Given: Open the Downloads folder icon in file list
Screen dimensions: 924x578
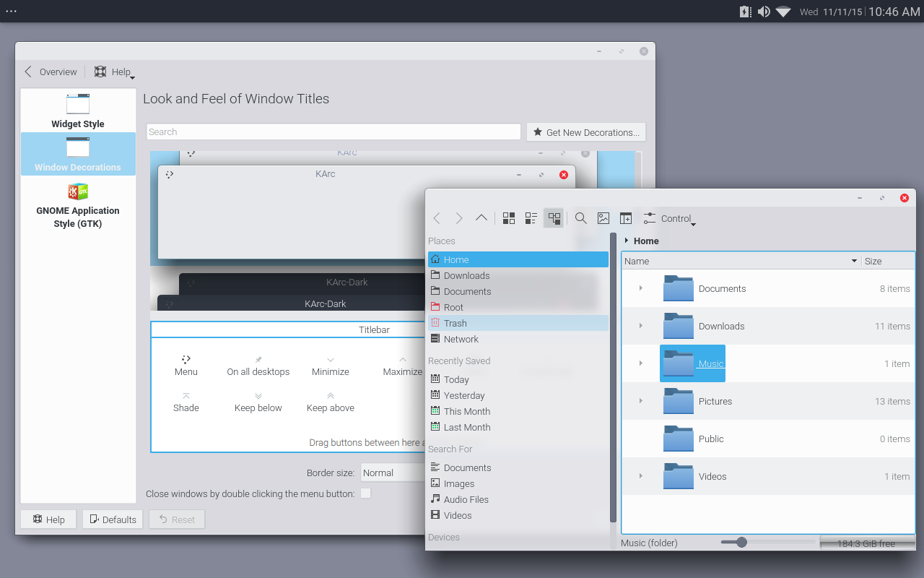Looking at the screenshot, I should [679, 326].
